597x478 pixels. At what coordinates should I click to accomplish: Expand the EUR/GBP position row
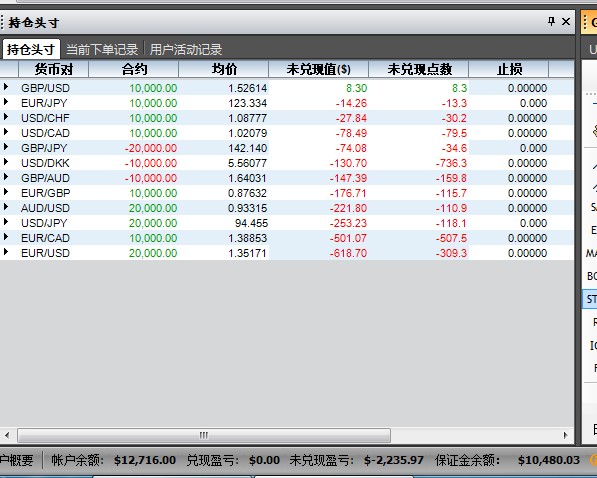(x=6, y=192)
